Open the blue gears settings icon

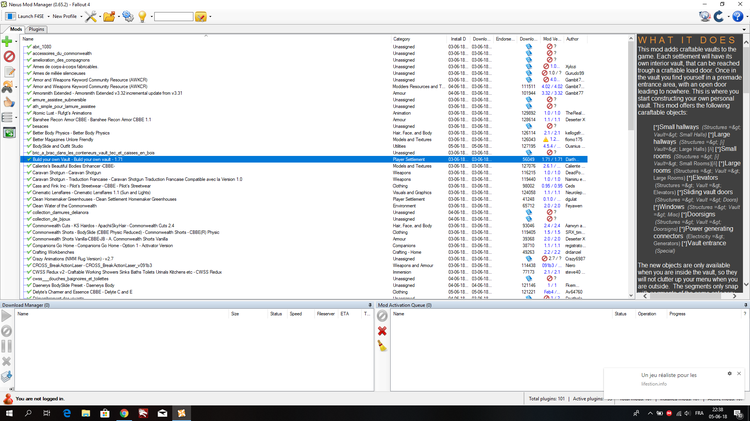point(128,17)
